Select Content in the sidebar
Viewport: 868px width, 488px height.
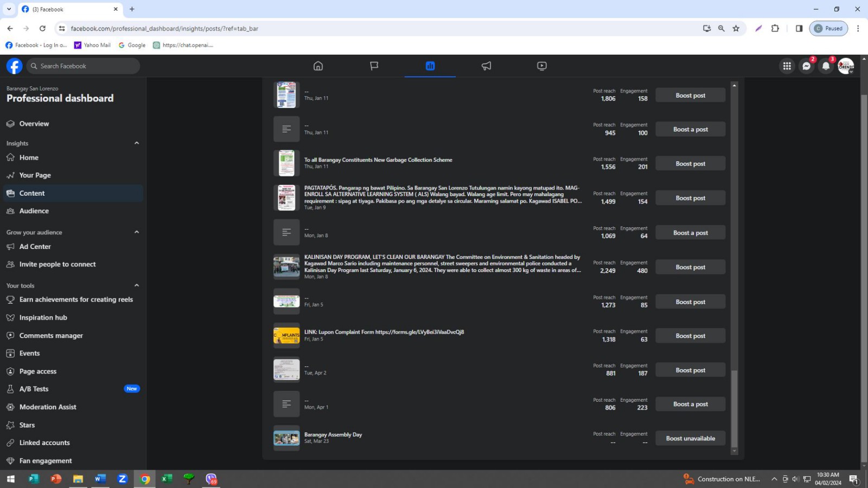(73, 193)
